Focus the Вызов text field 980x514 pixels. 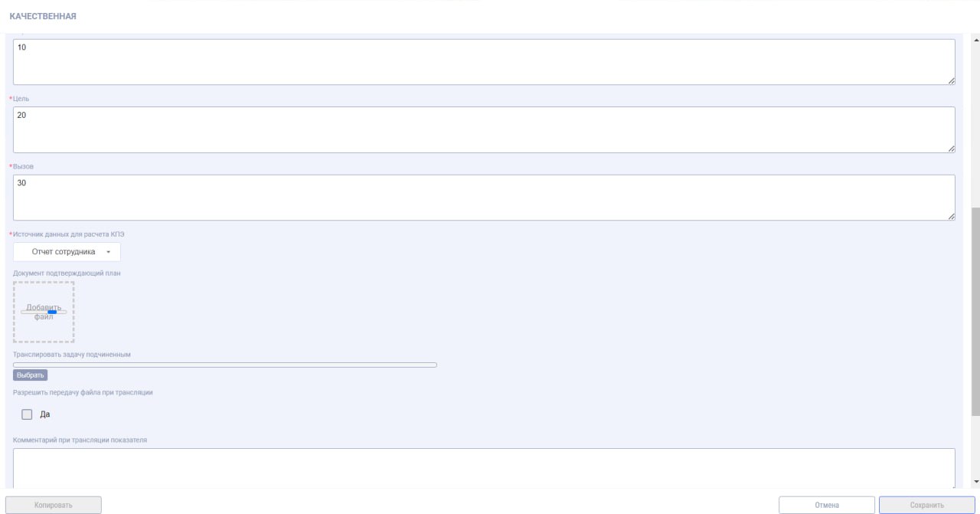click(482, 197)
